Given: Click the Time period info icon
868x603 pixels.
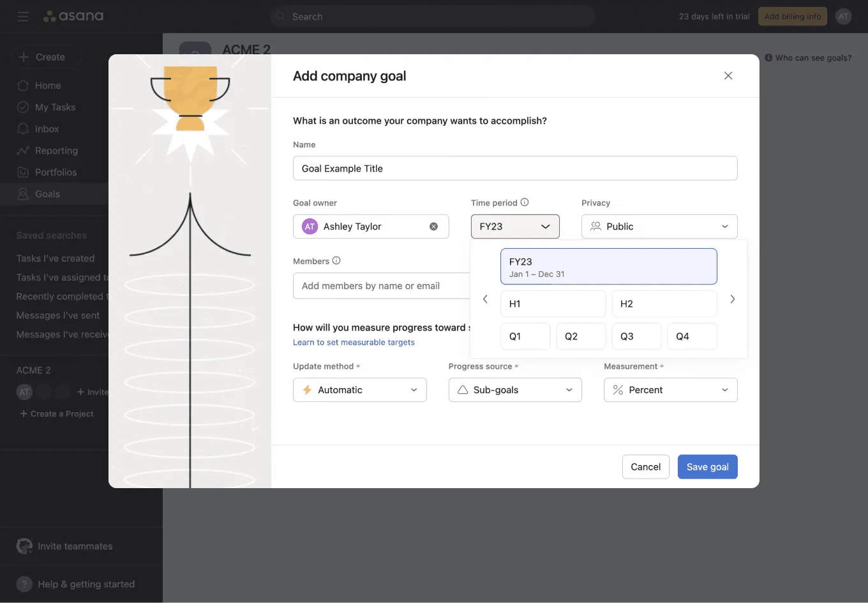Looking at the screenshot, I should pyautogui.click(x=525, y=202).
